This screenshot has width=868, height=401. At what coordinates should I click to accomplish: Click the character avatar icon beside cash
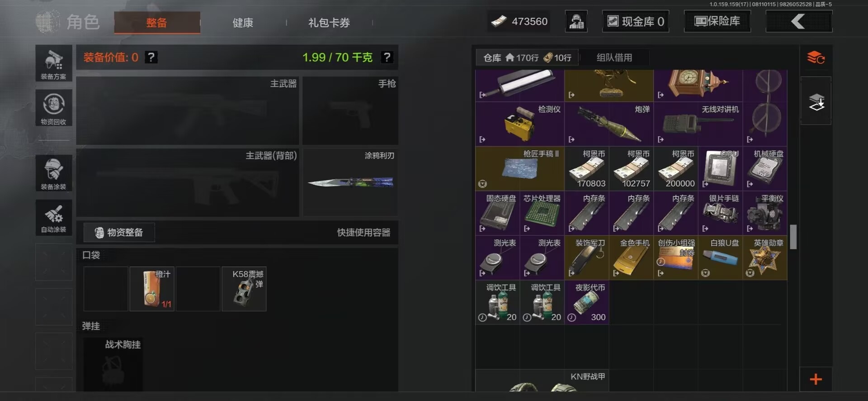coord(576,21)
